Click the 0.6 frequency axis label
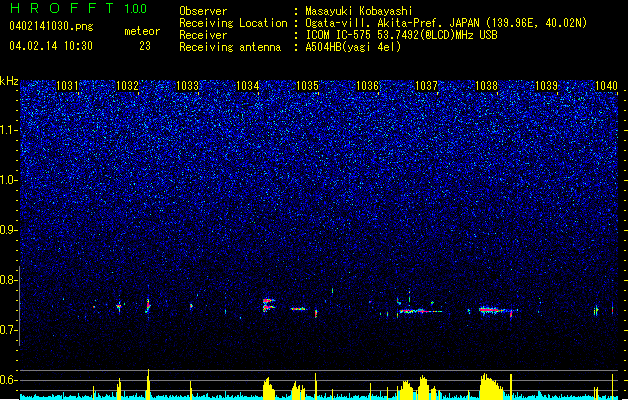This screenshot has height=400, width=629. (x=9, y=380)
